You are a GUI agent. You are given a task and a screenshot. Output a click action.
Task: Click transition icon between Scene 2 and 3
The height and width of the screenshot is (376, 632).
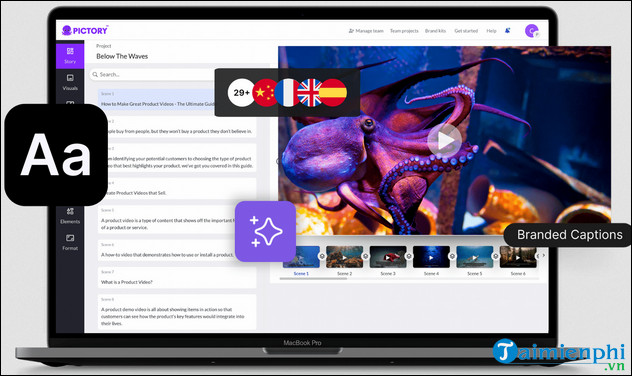tap(365, 256)
